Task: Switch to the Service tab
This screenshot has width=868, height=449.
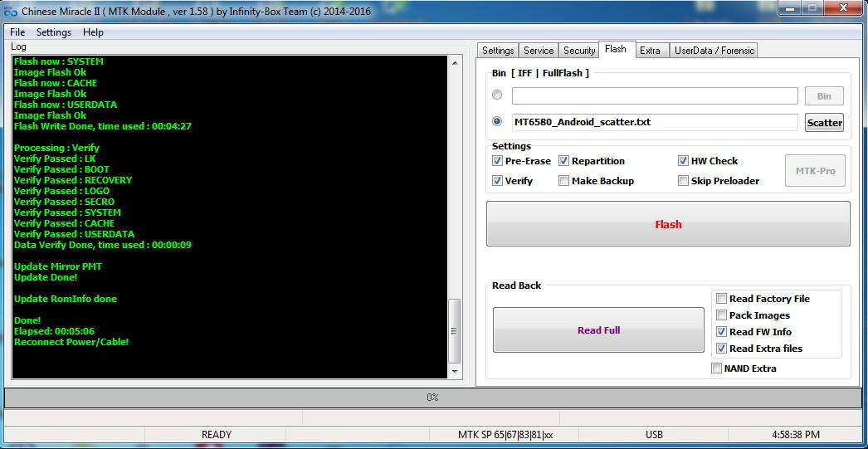Action: tap(539, 51)
